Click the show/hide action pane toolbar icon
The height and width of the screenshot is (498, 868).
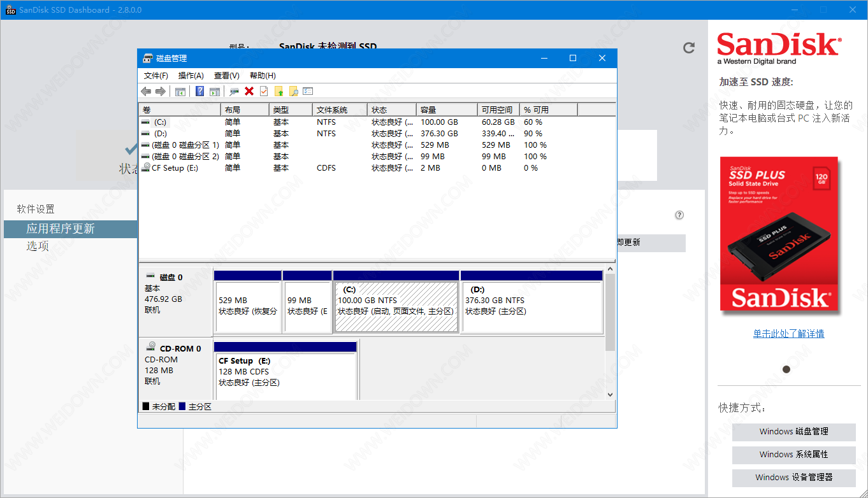[x=215, y=91]
